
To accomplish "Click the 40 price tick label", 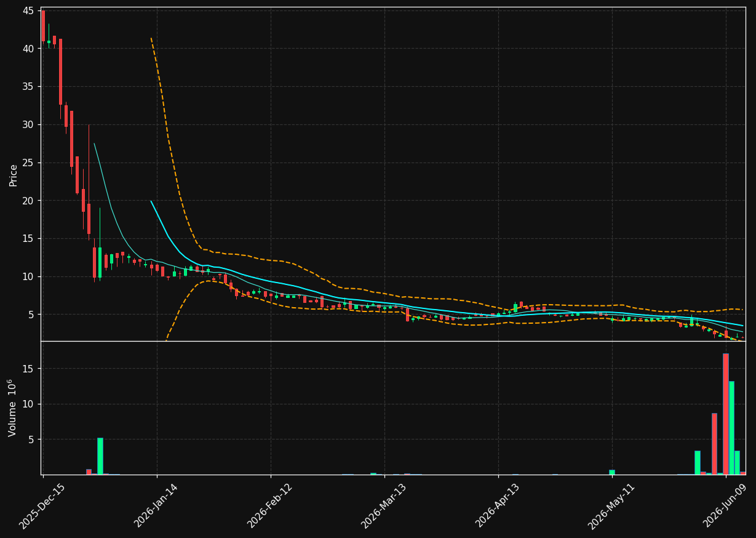I will click(x=29, y=49).
